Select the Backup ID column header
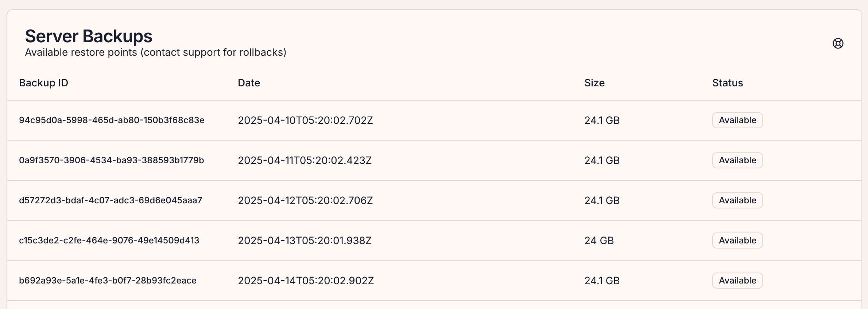The height and width of the screenshot is (309, 868). click(x=43, y=83)
